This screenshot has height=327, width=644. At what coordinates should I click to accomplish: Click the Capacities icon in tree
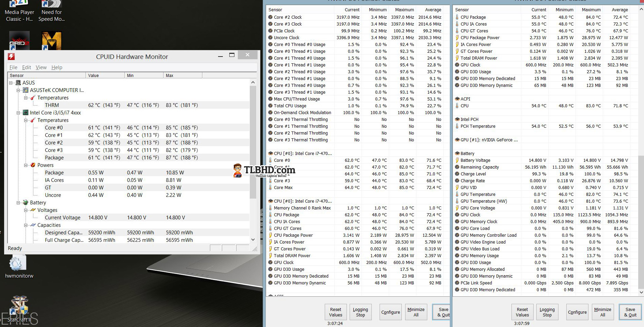33,225
